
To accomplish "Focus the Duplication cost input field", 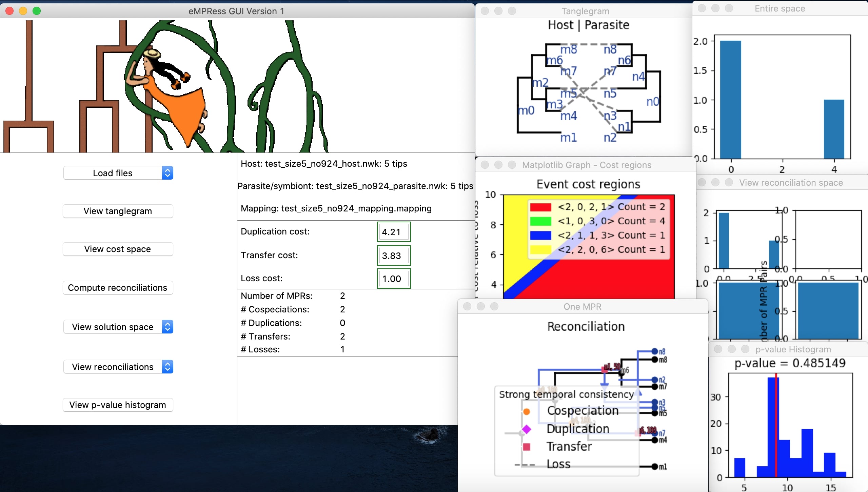I will (x=394, y=232).
